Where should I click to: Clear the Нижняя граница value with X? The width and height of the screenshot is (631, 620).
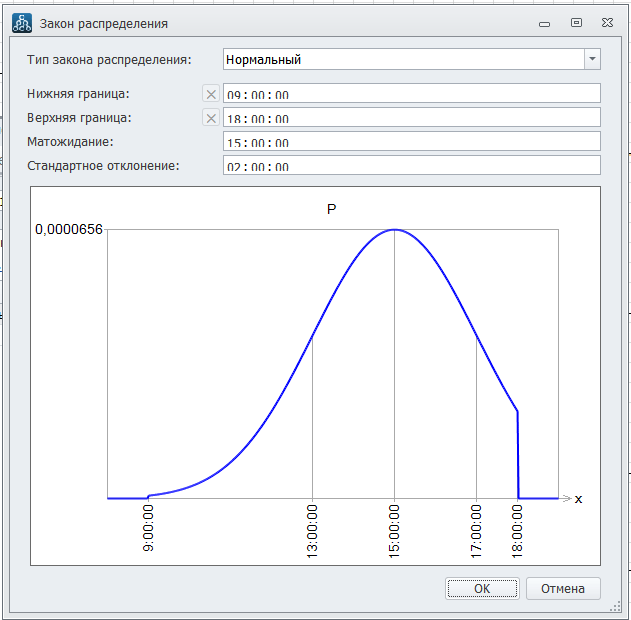211,94
